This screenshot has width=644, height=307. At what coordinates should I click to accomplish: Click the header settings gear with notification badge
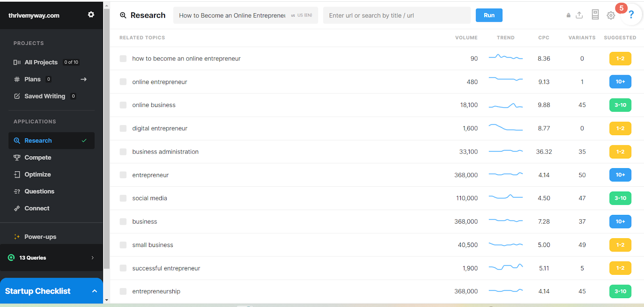(x=611, y=15)
